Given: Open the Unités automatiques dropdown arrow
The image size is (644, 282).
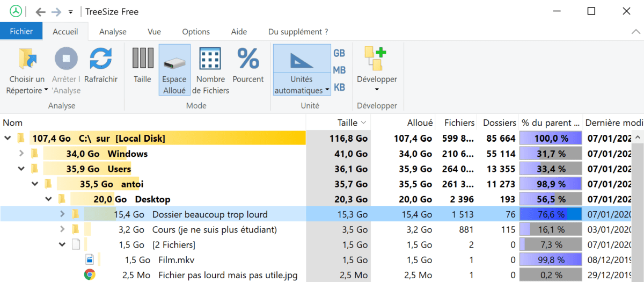Looking at the screenshot, I should 327,91.
